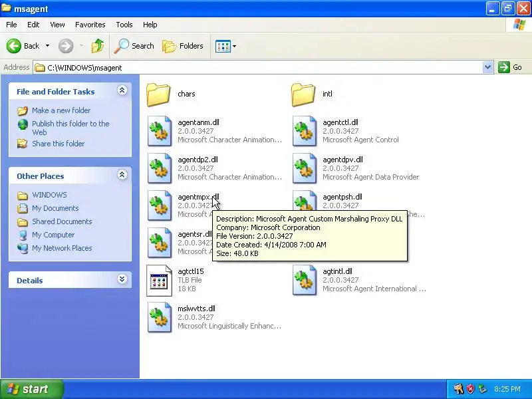The width and height of the screenshot is (532, 399).
Task: Open the Help menu
Action: pyautogui.click(x=150, y=25)
